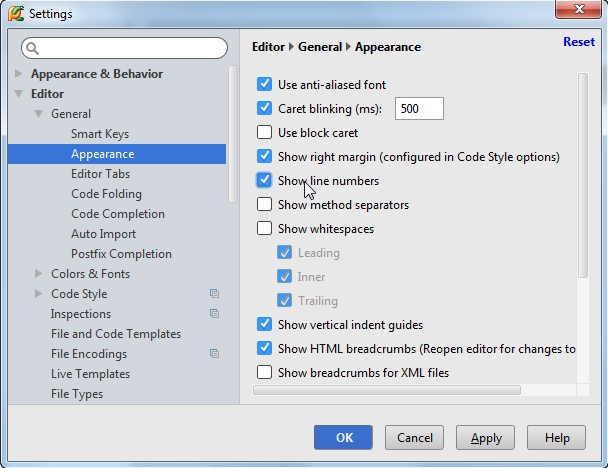Click the project-level icon beside Inspections

point(214,314)
